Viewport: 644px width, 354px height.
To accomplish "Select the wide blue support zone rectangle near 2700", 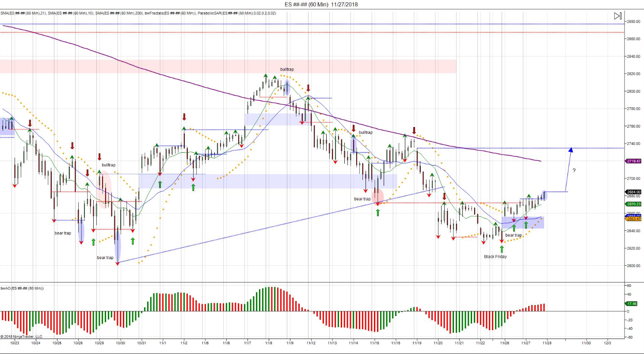I will click(268, 181).
